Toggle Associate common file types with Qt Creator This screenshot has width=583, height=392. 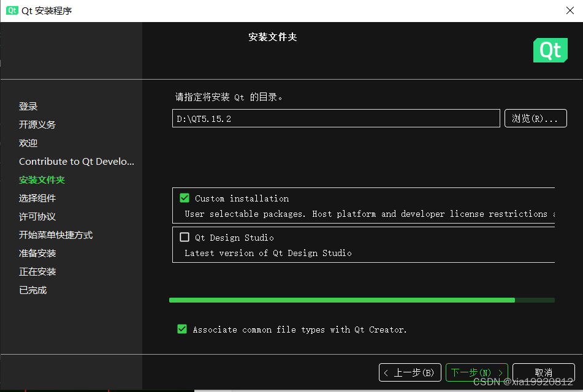pyautogui.click(x=182, y=329)
